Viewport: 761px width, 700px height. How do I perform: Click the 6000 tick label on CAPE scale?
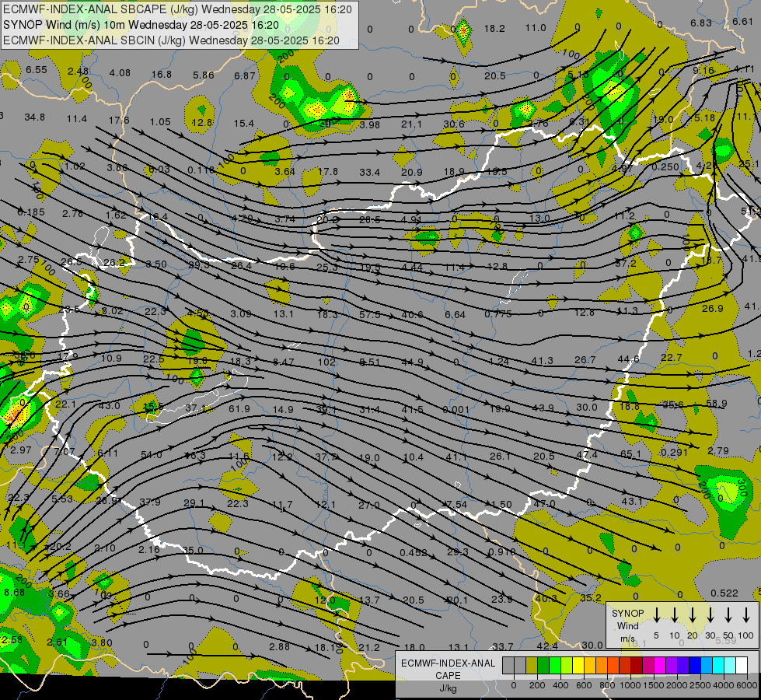(748, 685)
